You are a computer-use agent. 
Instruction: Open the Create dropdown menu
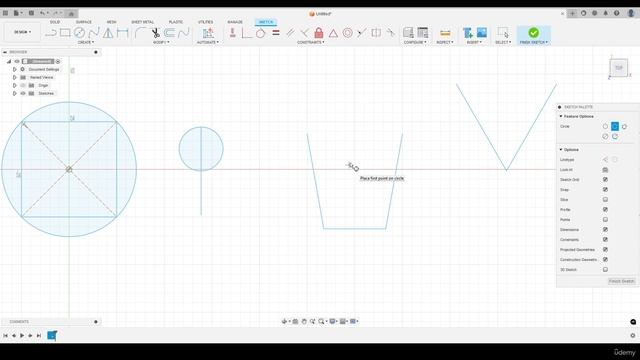[86, 42]
